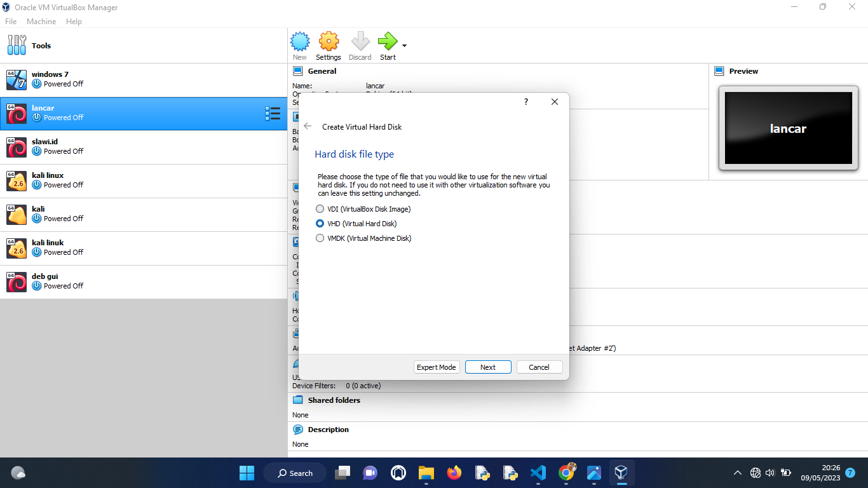The width and height of the screenshot is (868, 488).
Task: Launch Firefox from taskbar
Action: click(454, 473)
